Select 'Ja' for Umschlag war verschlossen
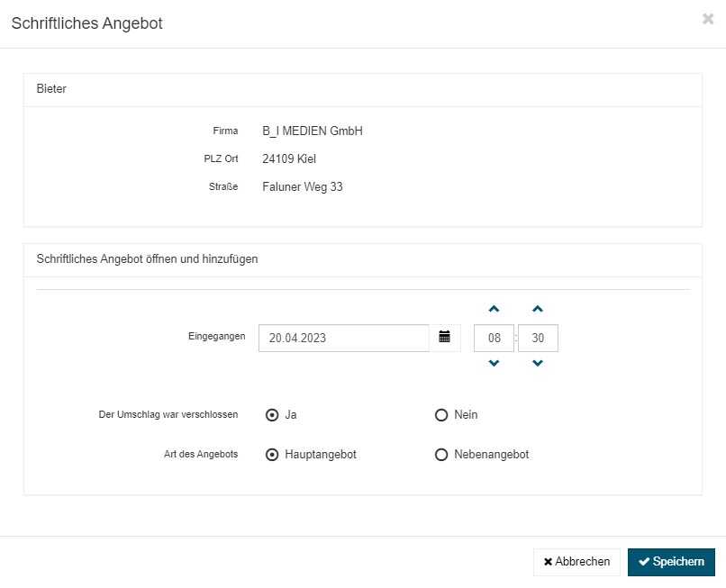 (272, 415)
